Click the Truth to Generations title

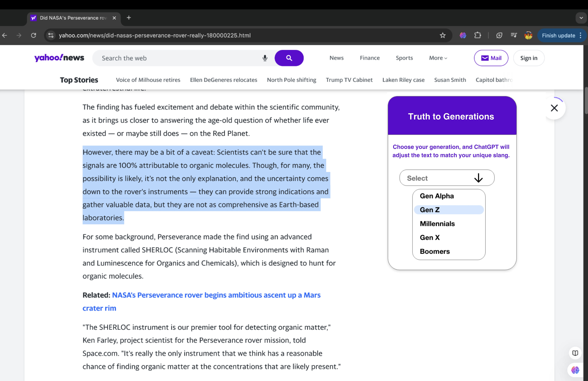coord(451,116)
